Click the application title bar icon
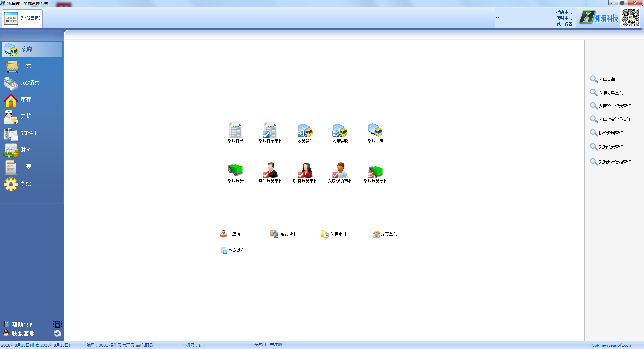Viewport: 644px width, 349px height. click(3, 3)
